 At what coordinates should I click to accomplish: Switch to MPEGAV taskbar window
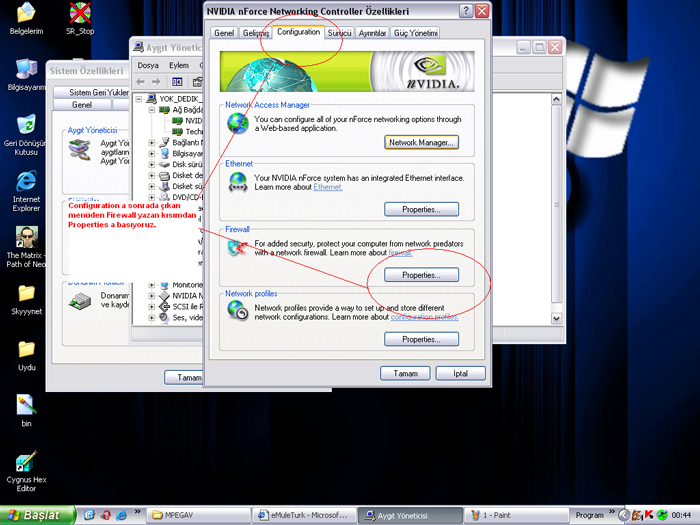click(x=198, y=515)
